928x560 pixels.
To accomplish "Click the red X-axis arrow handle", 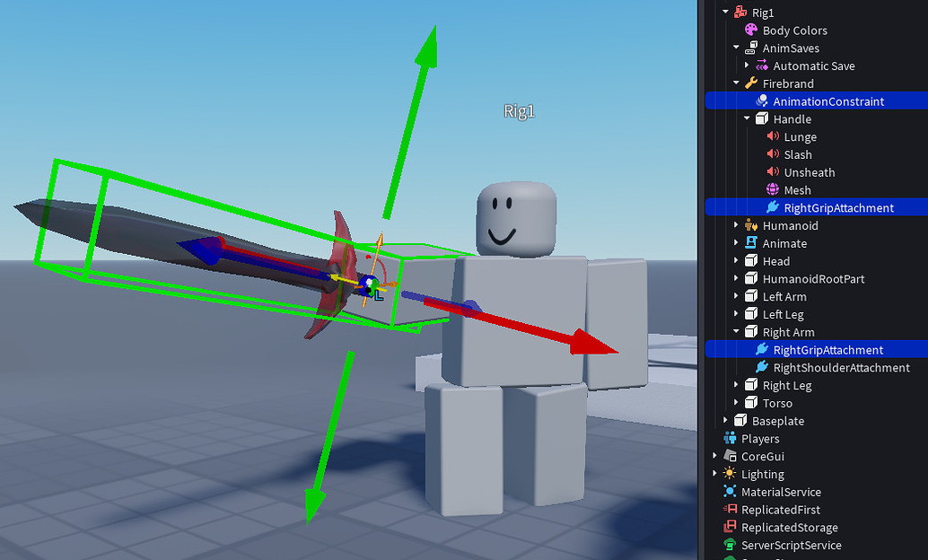I will coord(591,344).
